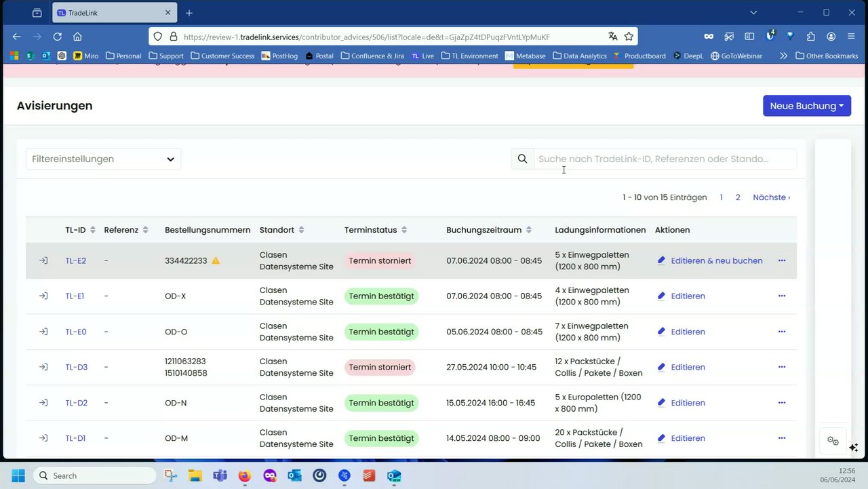868x489 pixels.
Task: Go to the Nächste page of entries
Action: click(x=772, y=197)
